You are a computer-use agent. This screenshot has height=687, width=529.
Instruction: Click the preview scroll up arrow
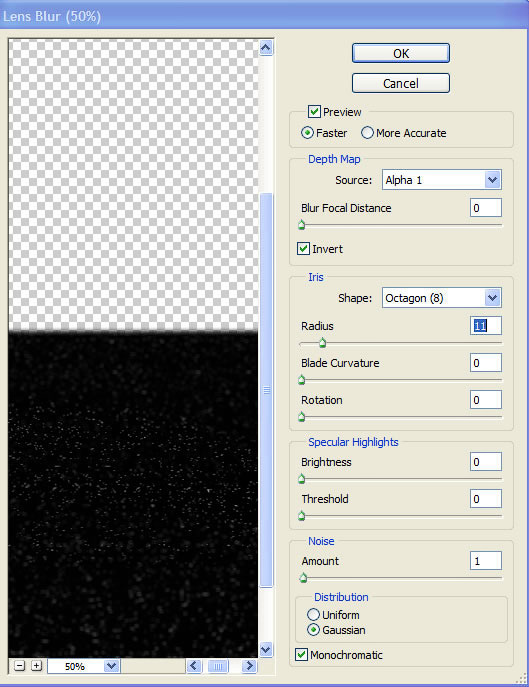pyautogui.click(x=266, y=47)
